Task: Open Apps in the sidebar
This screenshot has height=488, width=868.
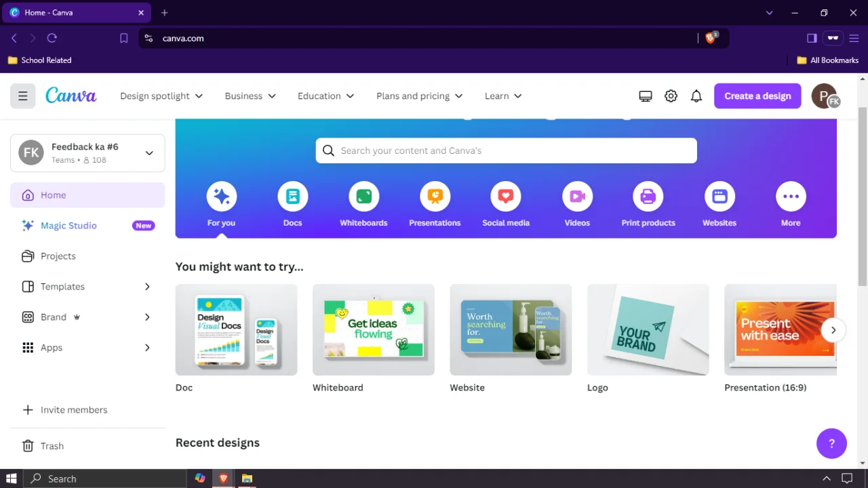Action: (87, 348)
